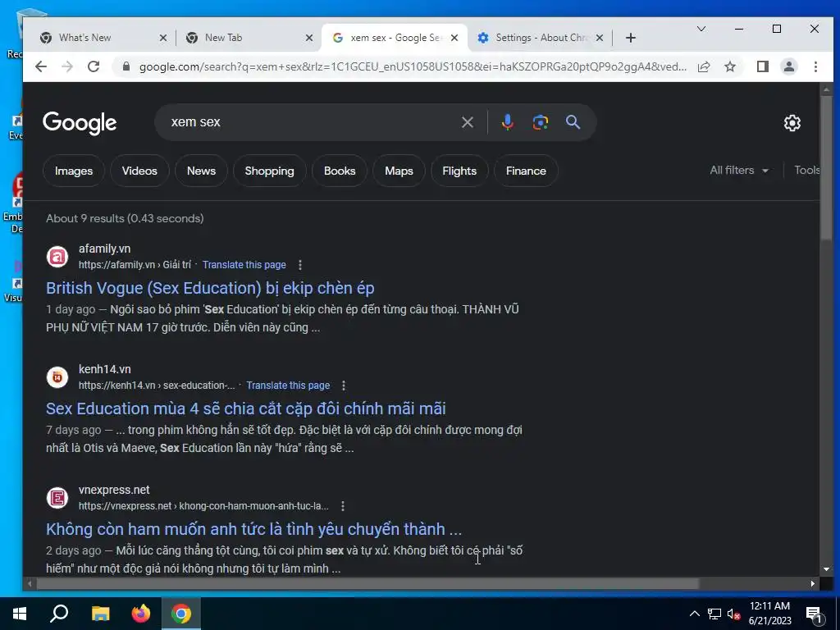
Task: Open the Không còn ham muốn result link
Action: (254, 529)
